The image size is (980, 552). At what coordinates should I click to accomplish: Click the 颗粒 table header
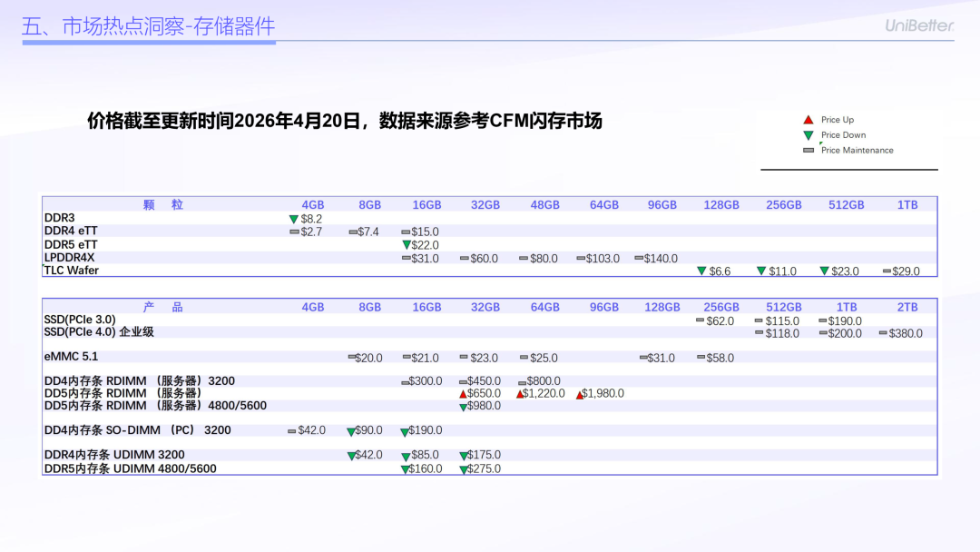point(163,205)
